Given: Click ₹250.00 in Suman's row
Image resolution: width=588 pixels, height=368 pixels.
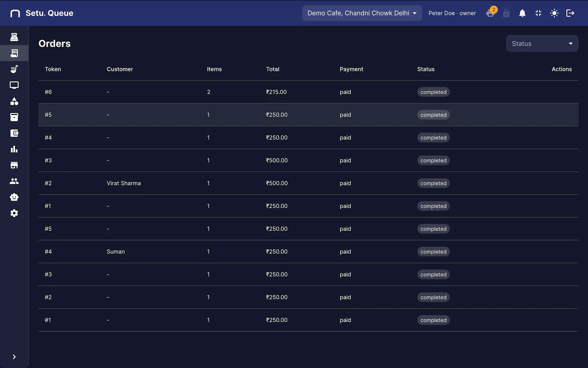Looking at the screenshot, I should tap(277, 251).
